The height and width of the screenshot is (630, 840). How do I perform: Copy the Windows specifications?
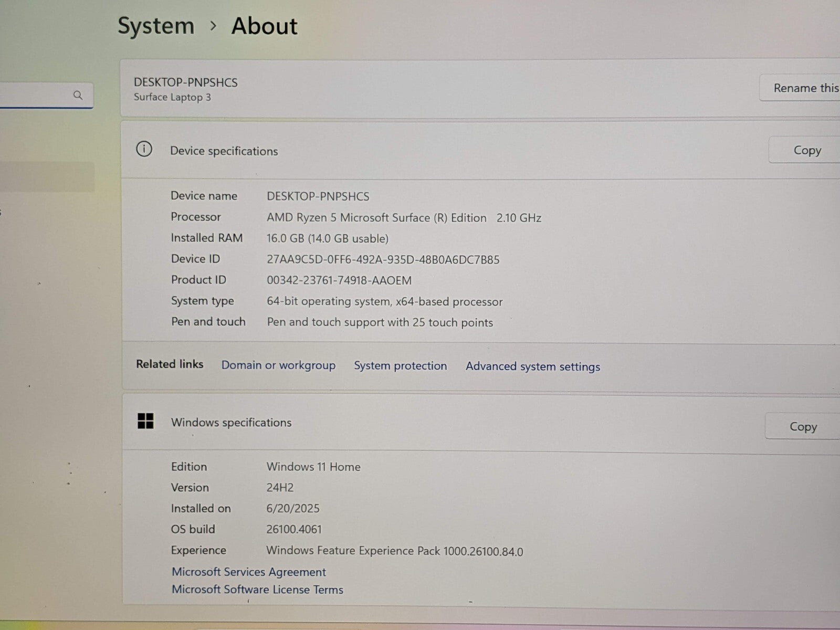pos(803,427)
